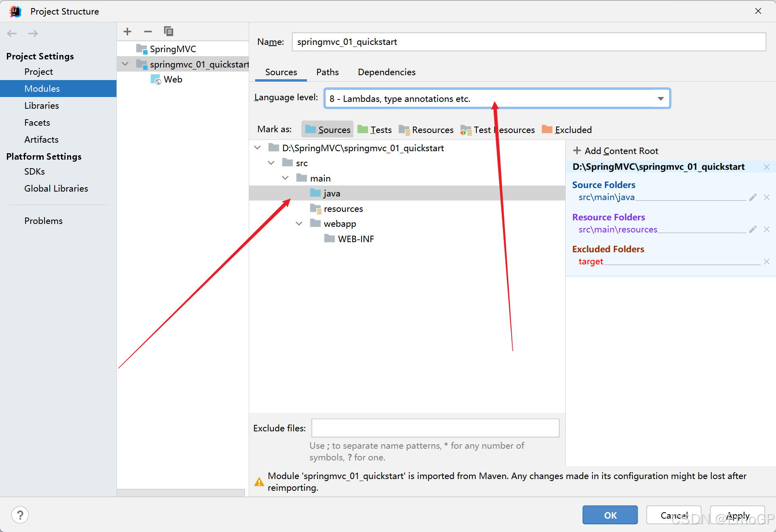
Task: Open the Language level dropdown
Action: [x=497, y=99]
